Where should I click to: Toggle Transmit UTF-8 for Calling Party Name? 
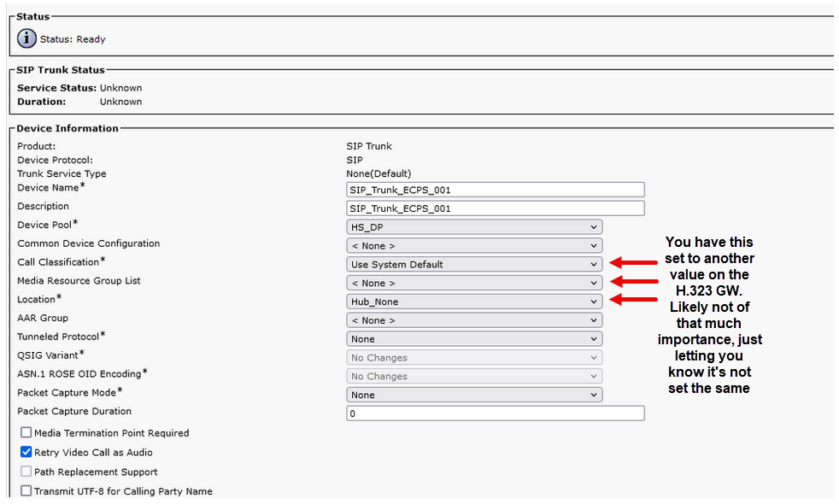coord(26,491)
